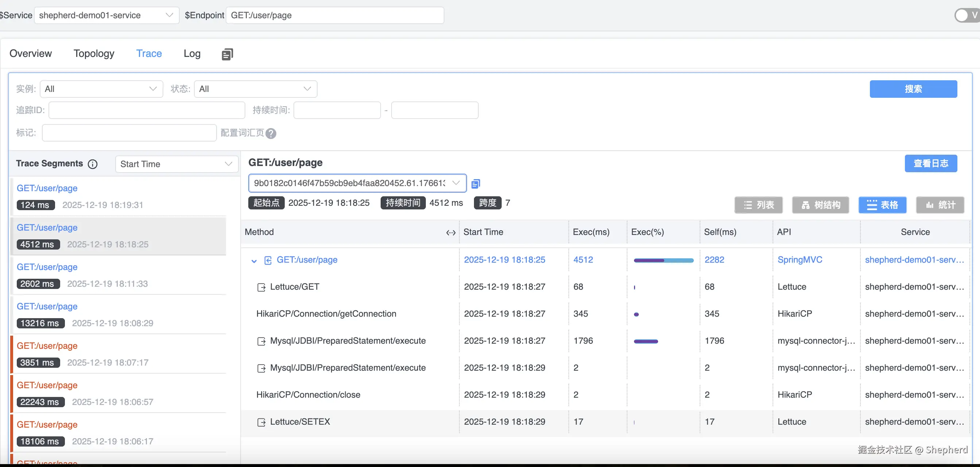Click the Trace Segments info icon

(x=93, y=164)
